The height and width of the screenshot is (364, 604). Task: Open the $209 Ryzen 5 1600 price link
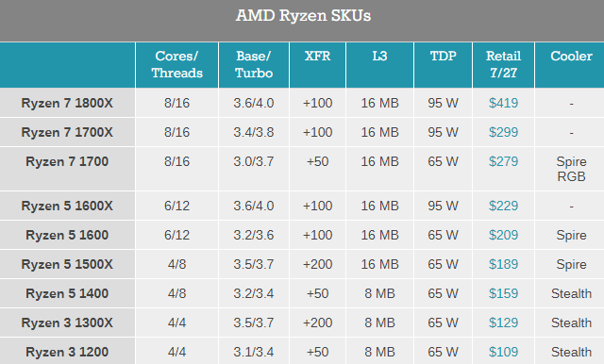(x=503, y=235)
